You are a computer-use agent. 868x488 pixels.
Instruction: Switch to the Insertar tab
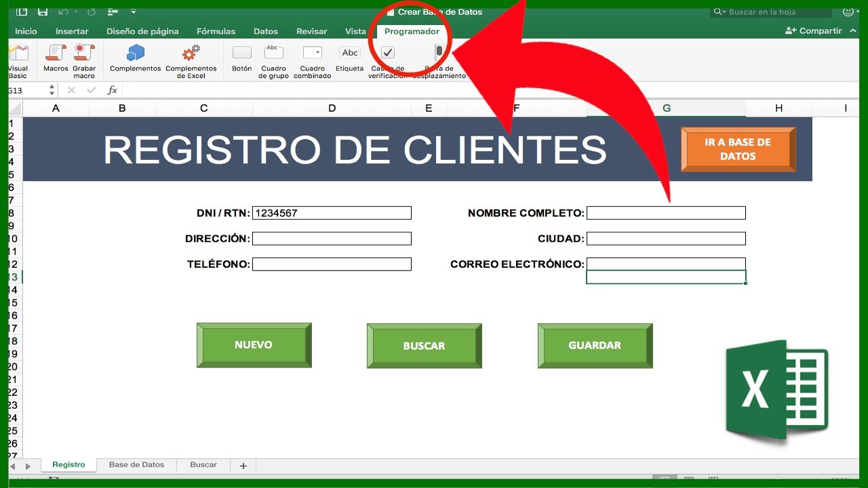click(x=72, y=31)
